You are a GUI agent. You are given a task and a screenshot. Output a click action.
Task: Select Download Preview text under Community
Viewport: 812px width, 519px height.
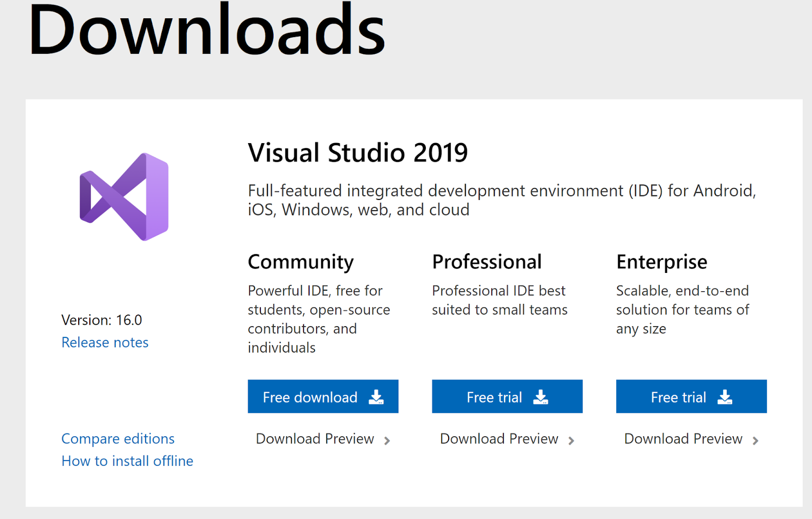point(315,439)
